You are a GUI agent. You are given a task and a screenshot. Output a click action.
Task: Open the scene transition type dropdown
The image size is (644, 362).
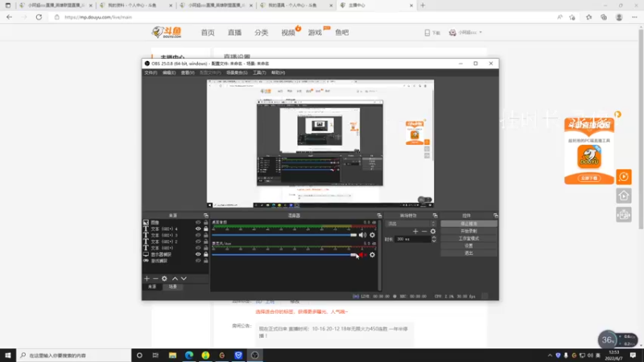coord(411,224)
